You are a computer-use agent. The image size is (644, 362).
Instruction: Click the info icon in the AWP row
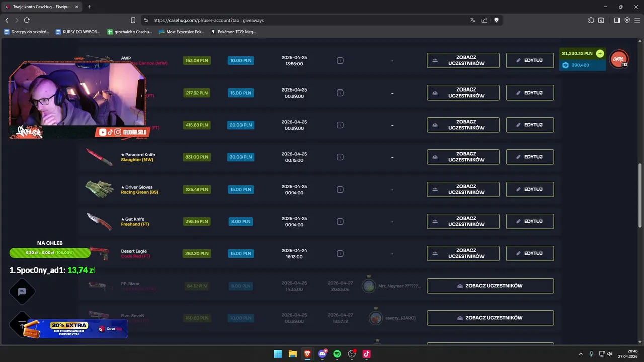click(x=340, y=60)
